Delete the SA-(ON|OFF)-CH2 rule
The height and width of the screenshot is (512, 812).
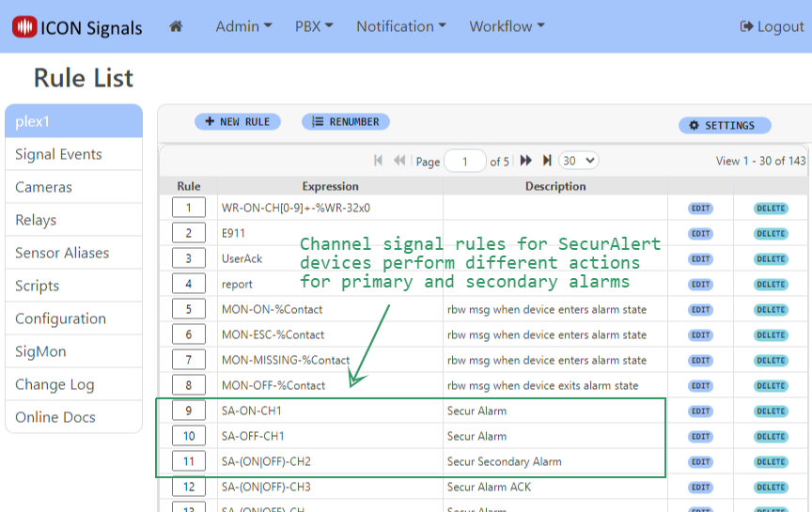click(x=771, y=462)
